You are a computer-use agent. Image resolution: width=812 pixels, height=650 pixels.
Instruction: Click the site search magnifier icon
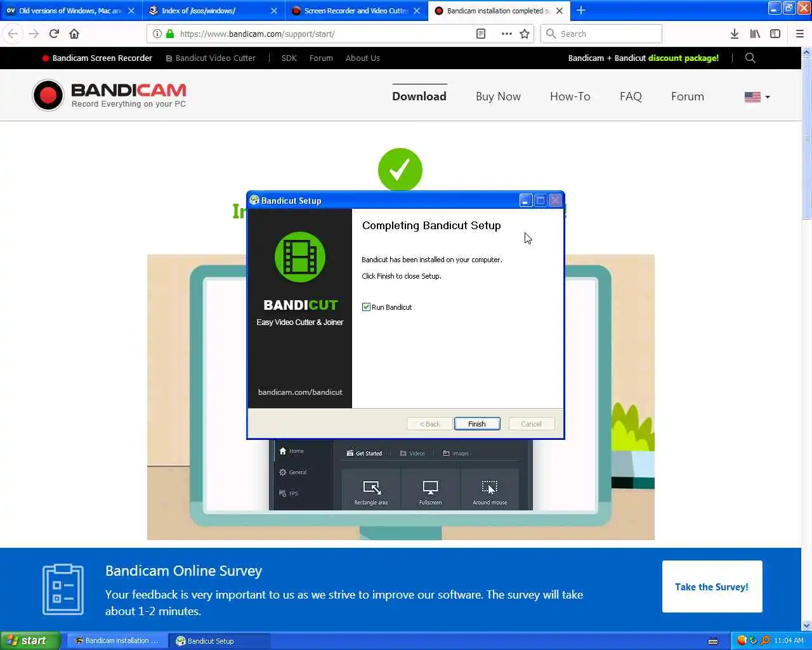(750, 58)
